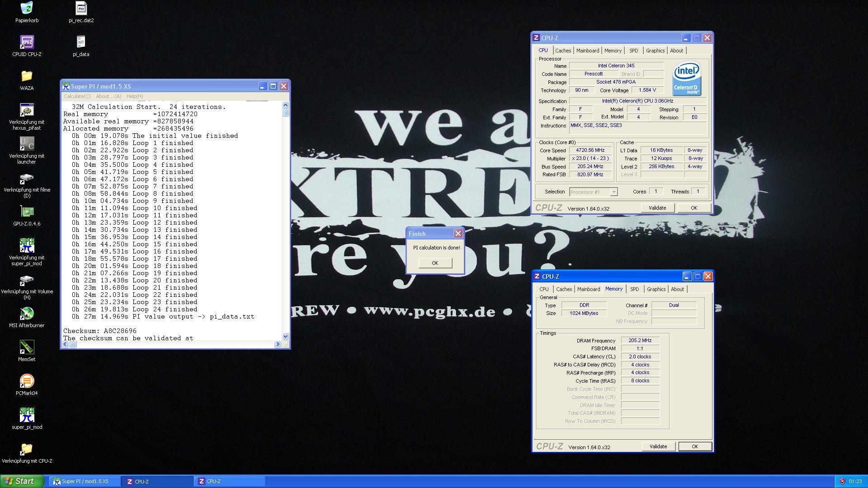
Task: Open the filme (D) drive shortcut
Action: [x=27, y=178]
